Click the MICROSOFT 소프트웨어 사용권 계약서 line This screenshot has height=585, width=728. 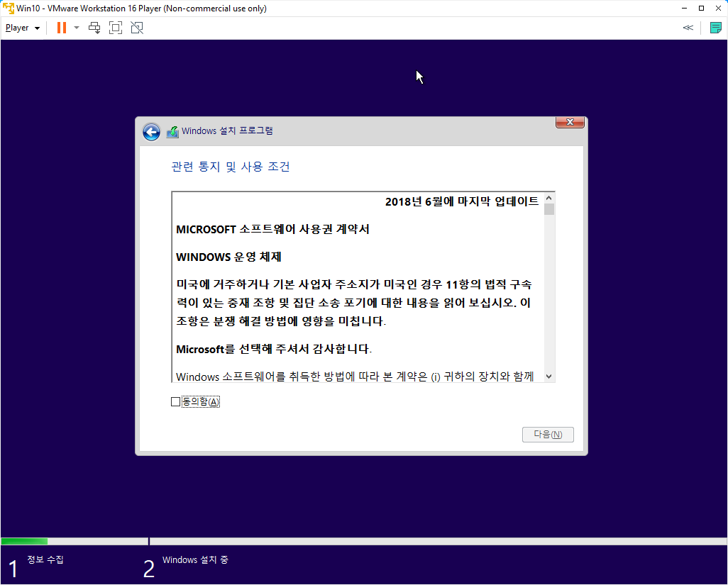(272, 229)
